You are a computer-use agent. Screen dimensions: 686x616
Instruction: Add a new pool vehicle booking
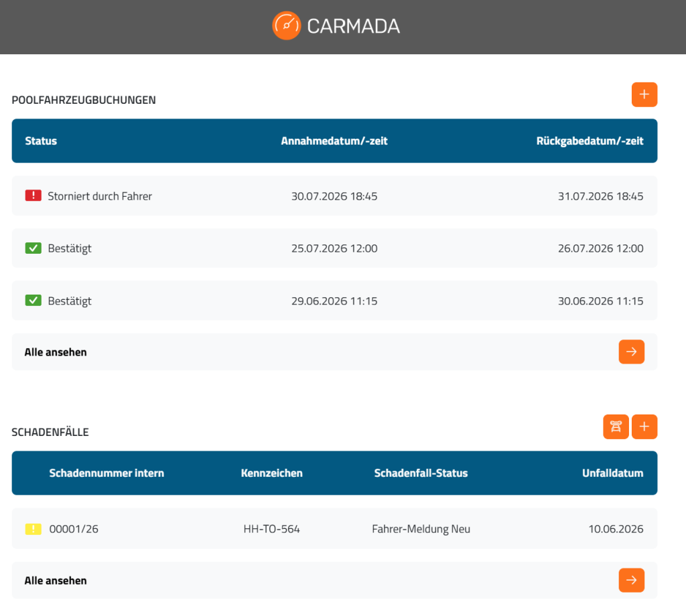644,94
